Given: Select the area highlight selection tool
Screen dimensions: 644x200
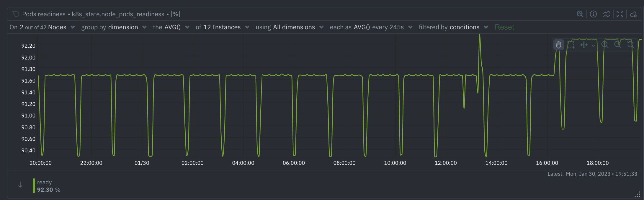Looking at the screenshot, I should pos(571,45).
